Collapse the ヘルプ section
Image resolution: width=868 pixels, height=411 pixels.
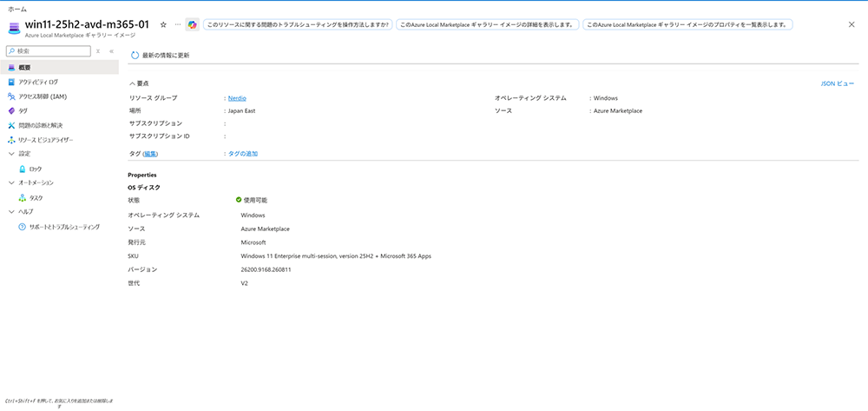point(11,212)
